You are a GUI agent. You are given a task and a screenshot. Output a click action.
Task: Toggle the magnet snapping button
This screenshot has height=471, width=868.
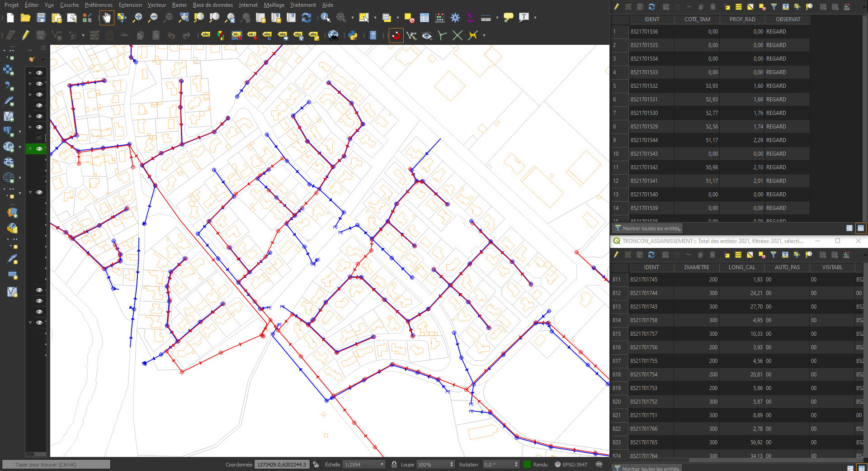pyautogui.click(x=396, y=35)
